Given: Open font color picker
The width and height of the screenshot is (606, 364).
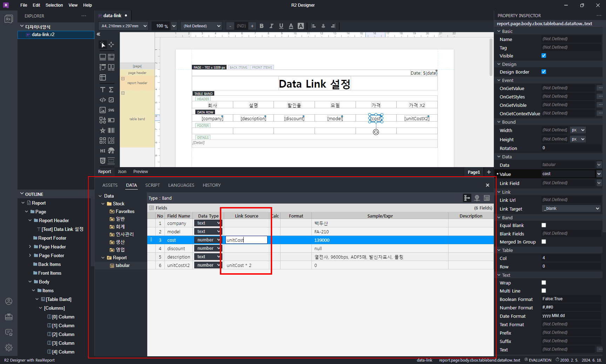Looking at the screenshot, I should click(291, 26).
